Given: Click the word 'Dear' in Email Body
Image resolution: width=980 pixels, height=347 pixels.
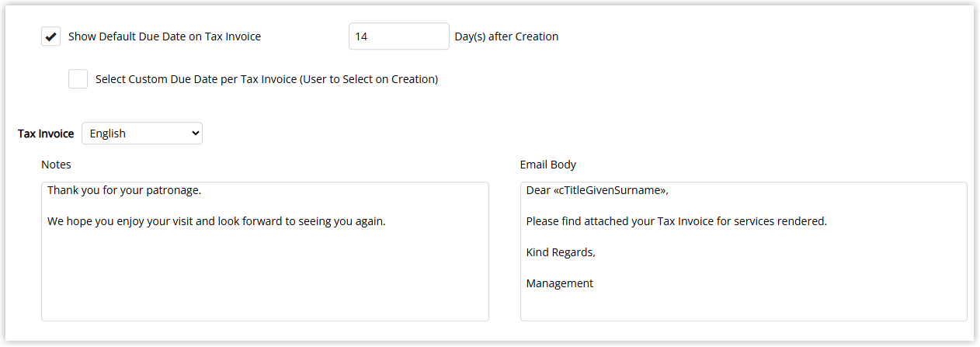Looking at the screenshot, I should click(539, 189).
